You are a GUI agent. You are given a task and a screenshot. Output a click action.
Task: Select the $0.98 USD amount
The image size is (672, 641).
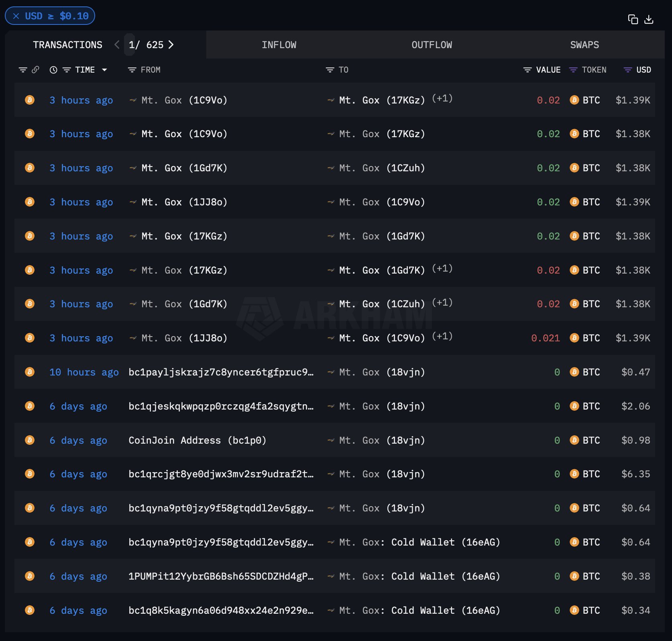pos(635,440)
